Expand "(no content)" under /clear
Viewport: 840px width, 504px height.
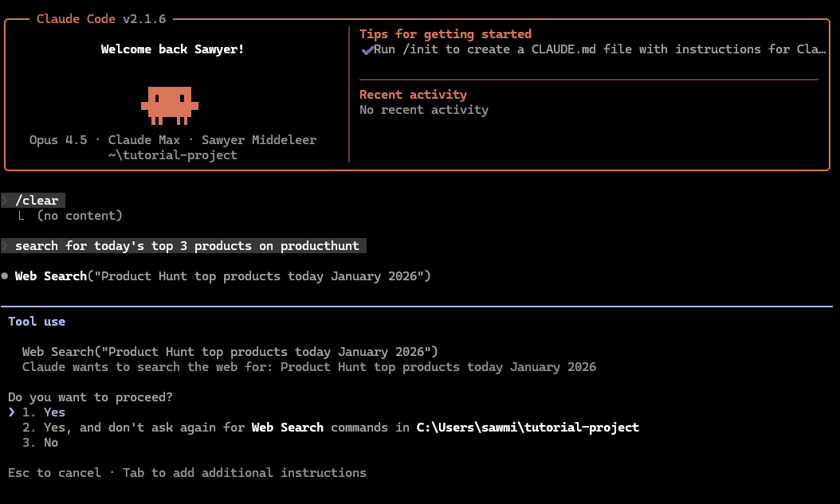(79, 215)
